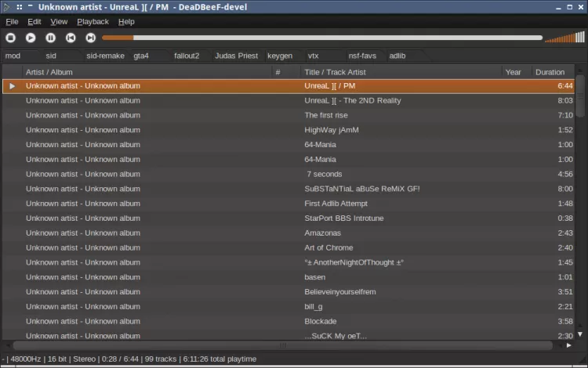
Task: Skip to the next track
Action: point(90,38)
